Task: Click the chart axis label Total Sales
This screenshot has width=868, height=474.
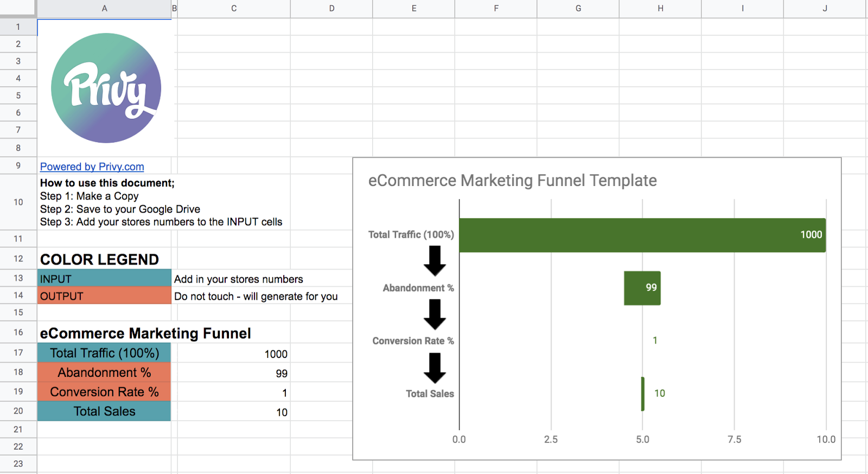Action: point(430,394)
